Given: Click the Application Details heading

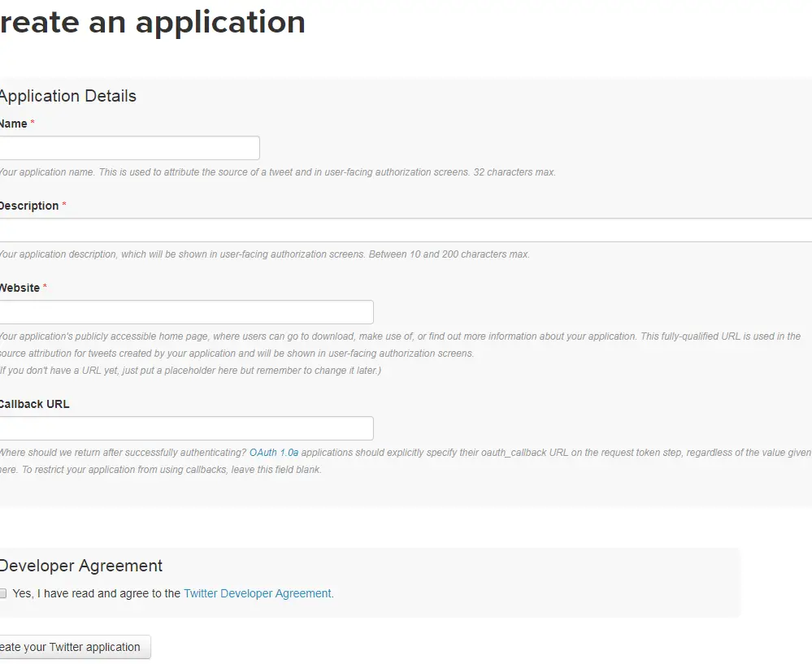Looking at the screenshot, I should [67, 96].
